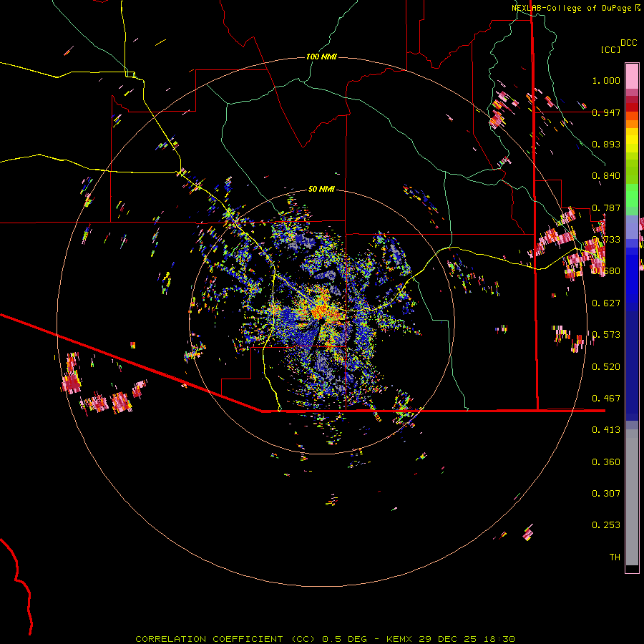
Task: Select the 1.000 legend value
Action: 606,80
